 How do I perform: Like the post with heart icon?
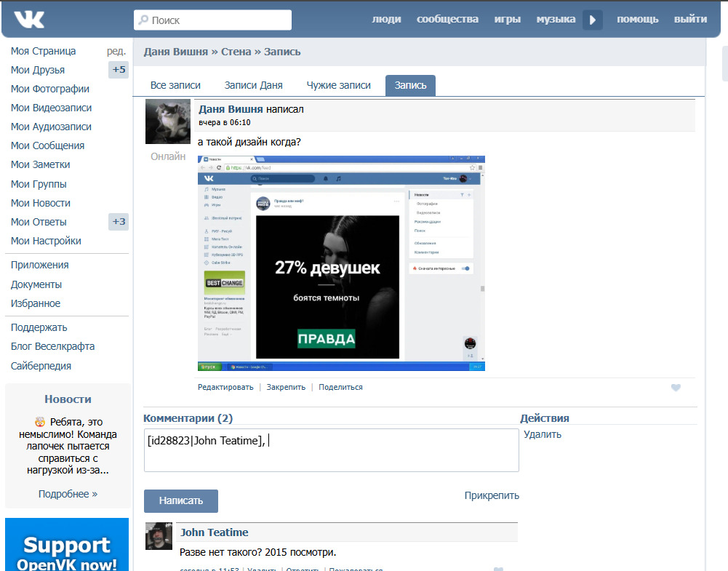click(676, 388)
